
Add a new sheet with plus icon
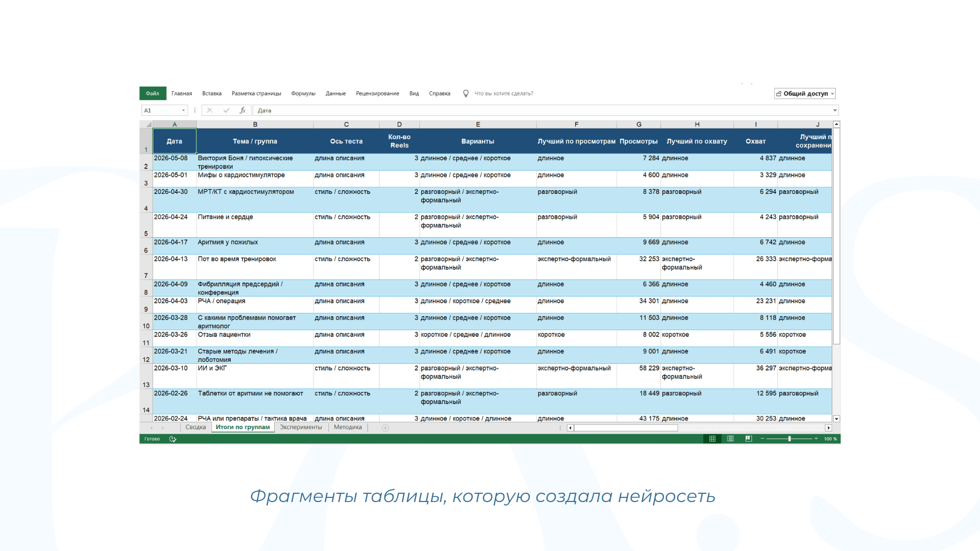[385, 428]
